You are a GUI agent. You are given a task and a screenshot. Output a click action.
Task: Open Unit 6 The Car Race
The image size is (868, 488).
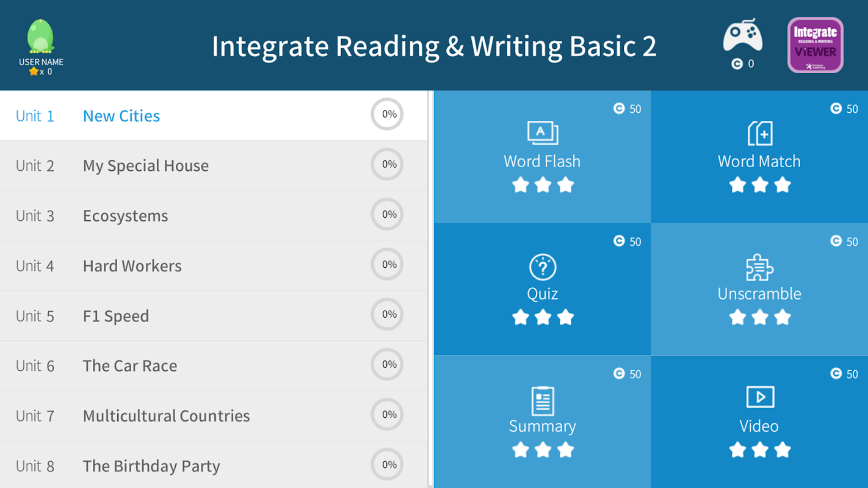pos(130,366)
